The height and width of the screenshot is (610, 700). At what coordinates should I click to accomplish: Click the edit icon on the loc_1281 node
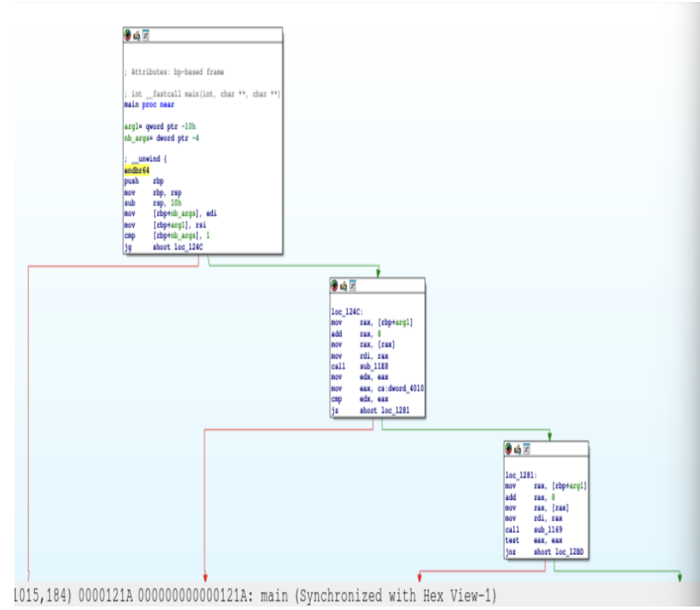518,448
